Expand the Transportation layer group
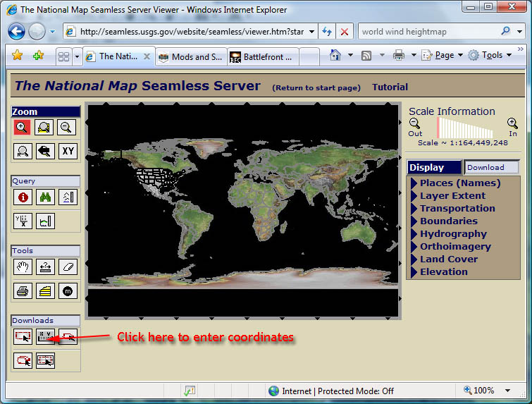The height and width of the screenshot is (404, 532). 414,209
